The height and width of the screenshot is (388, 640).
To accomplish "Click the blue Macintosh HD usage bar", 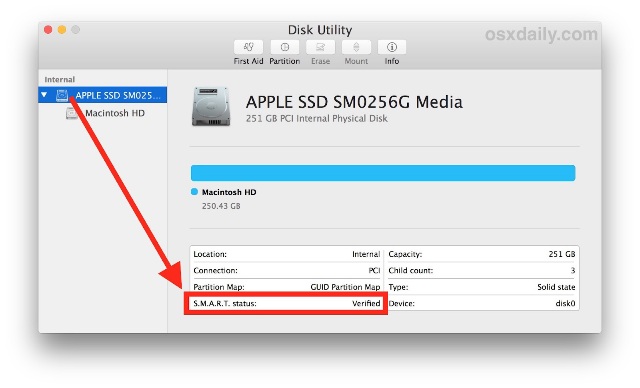I will click(383, 173).
